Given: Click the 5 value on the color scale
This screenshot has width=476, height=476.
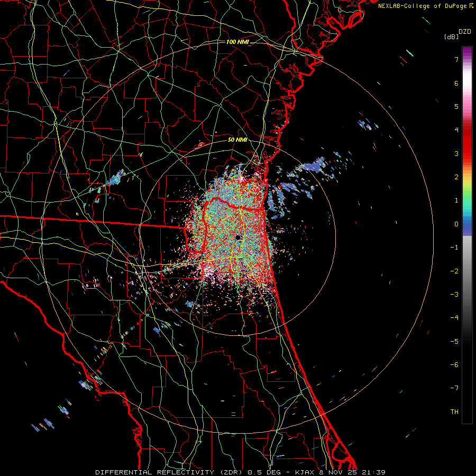Looking at the screenshot, I should [456, 106].
